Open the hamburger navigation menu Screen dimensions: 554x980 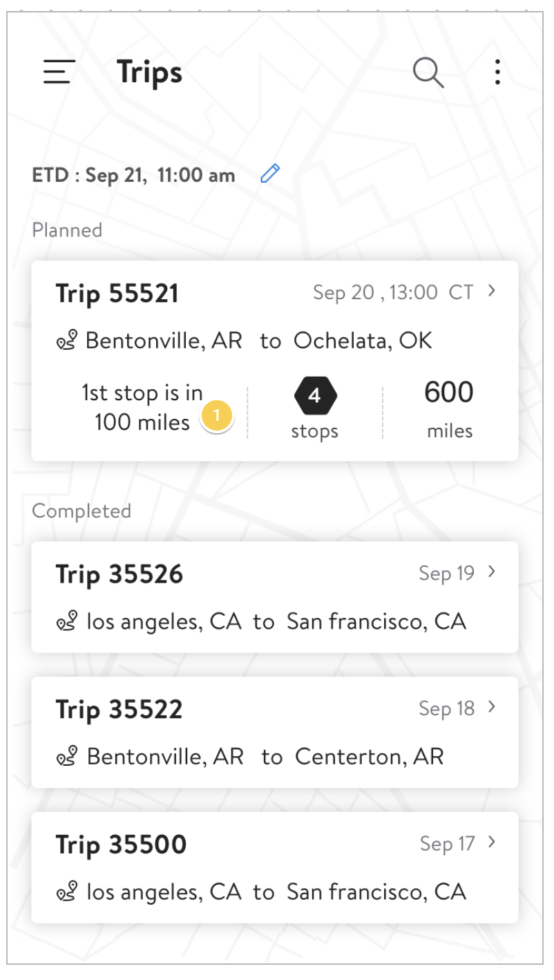pos(59,72)
